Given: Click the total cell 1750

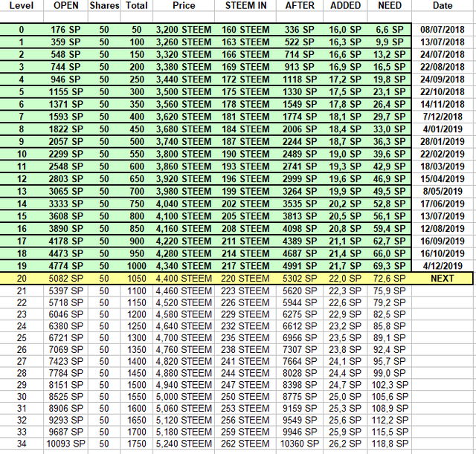Looking at the screenshot, I should point(137,444).
